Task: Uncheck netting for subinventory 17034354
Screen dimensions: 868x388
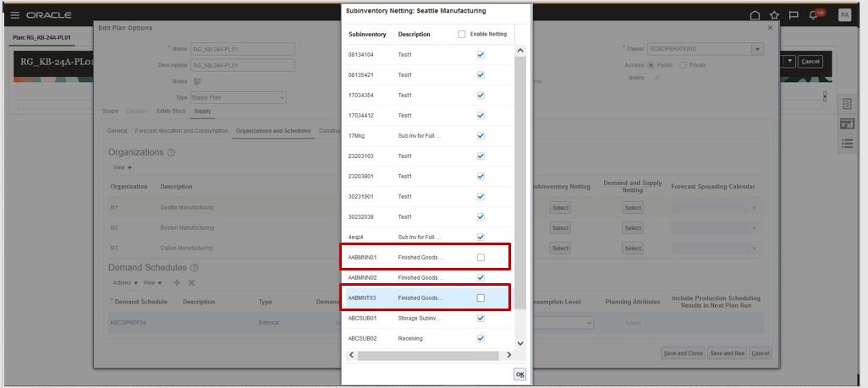Action: (x=481, y=96)
